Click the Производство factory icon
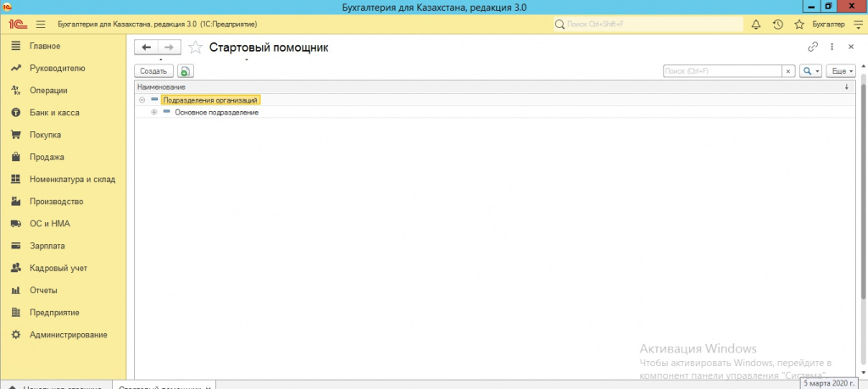Viewport: 868px width, 389px height. pyautogui.click(x=16, y=202)
